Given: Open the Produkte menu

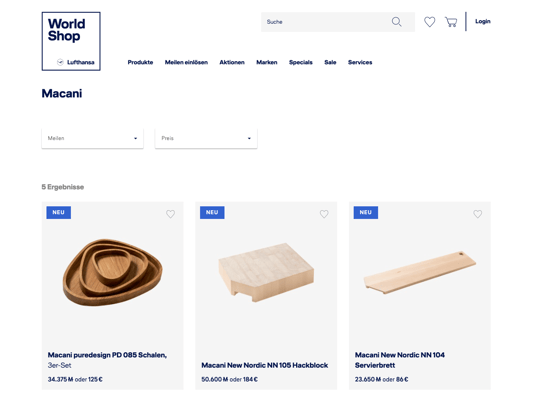Looking at the screenshot, I should point(140,62).
